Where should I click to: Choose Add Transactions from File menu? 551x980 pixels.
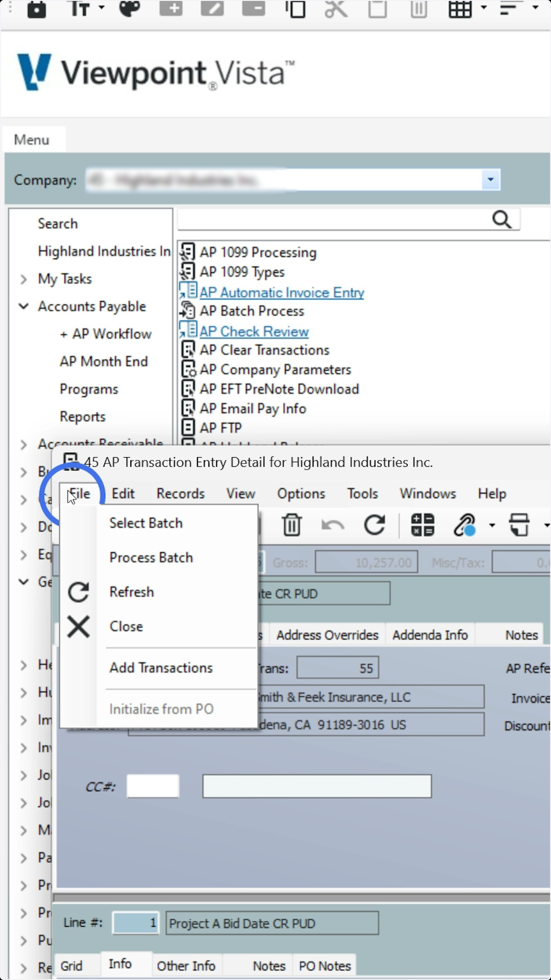158,668
